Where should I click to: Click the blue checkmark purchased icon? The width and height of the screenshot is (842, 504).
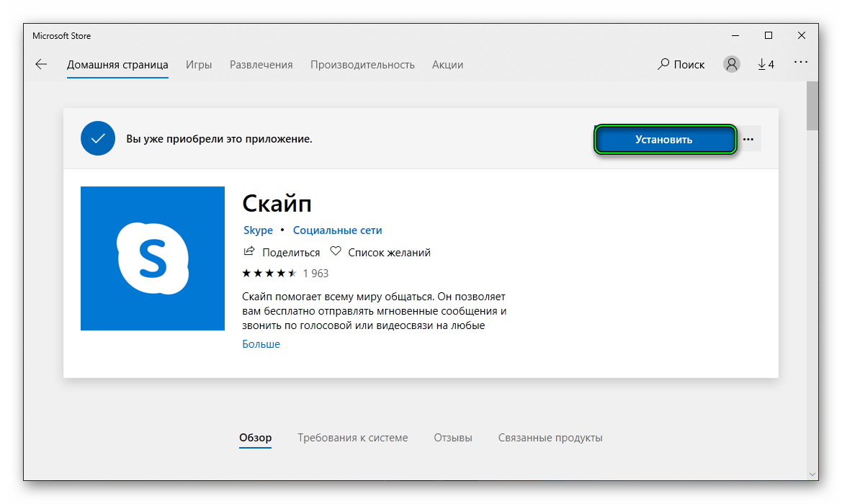98,138
